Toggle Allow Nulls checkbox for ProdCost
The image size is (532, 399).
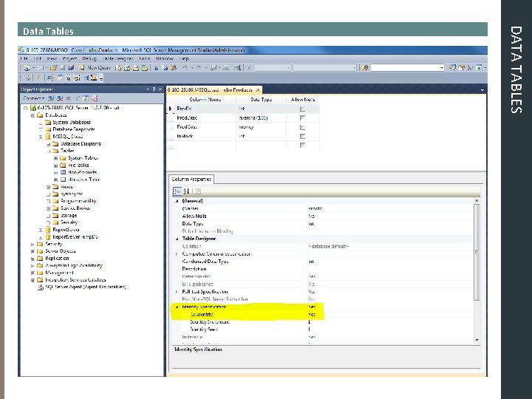point(302,127)
